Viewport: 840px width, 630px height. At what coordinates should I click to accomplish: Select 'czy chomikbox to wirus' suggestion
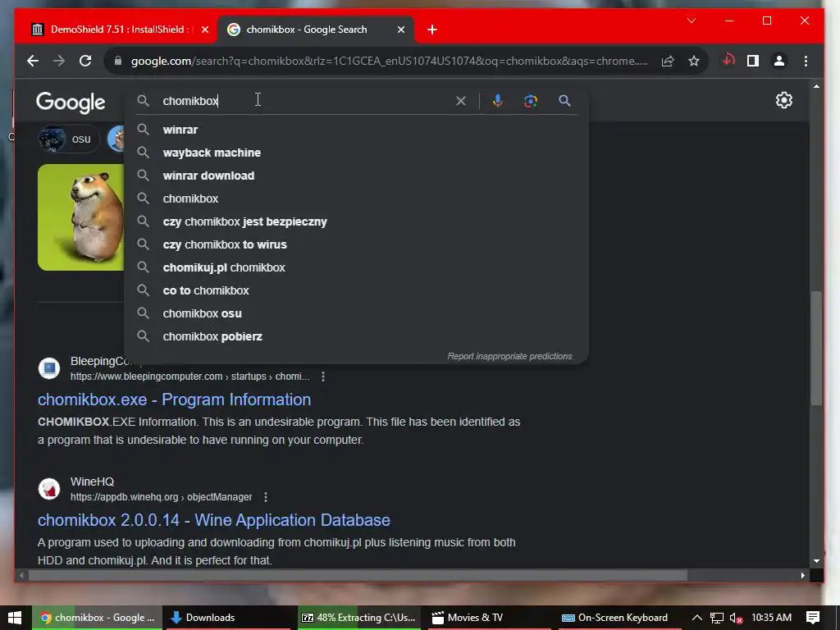356,244
